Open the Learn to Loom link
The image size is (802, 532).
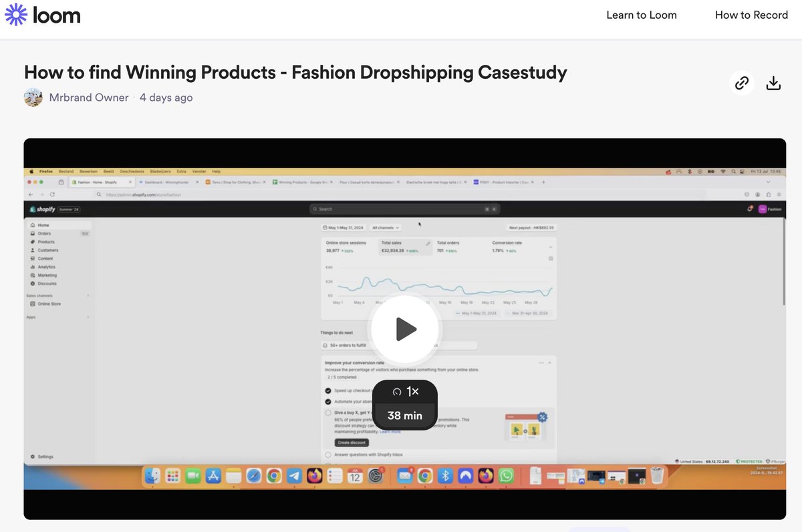pos(641,15)
